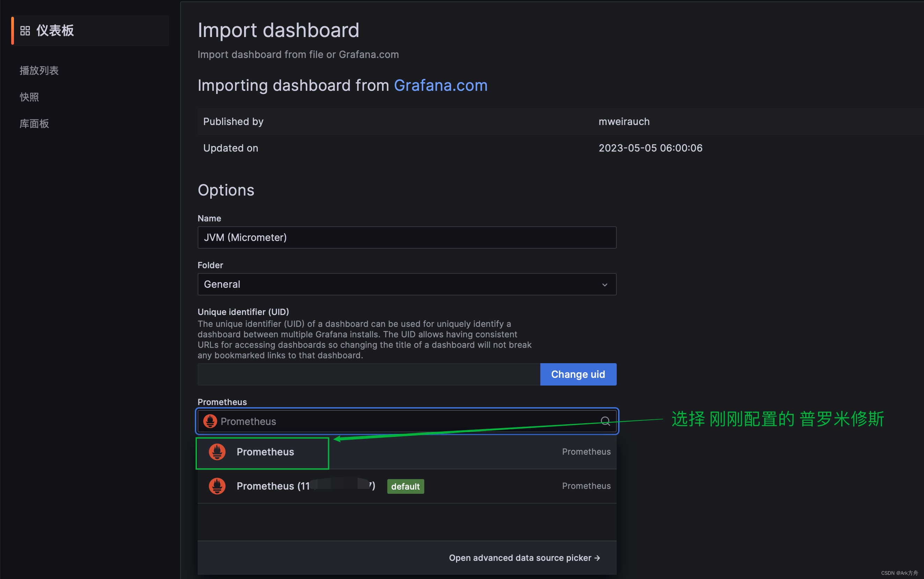Click the Unique identifier (UID) label
This screenshot has width=924, height=579.
pyautogui.click(x=243, y=312)
